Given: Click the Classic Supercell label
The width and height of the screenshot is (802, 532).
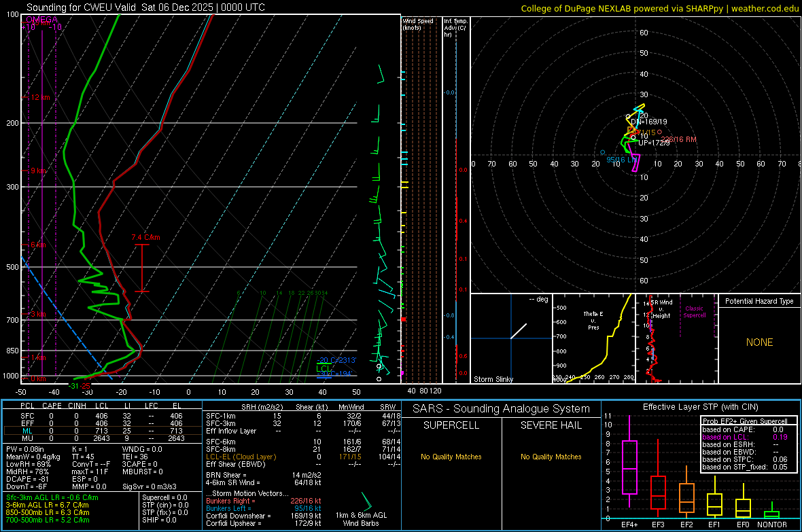Looking at the screenshot, I should coord(694,312).
